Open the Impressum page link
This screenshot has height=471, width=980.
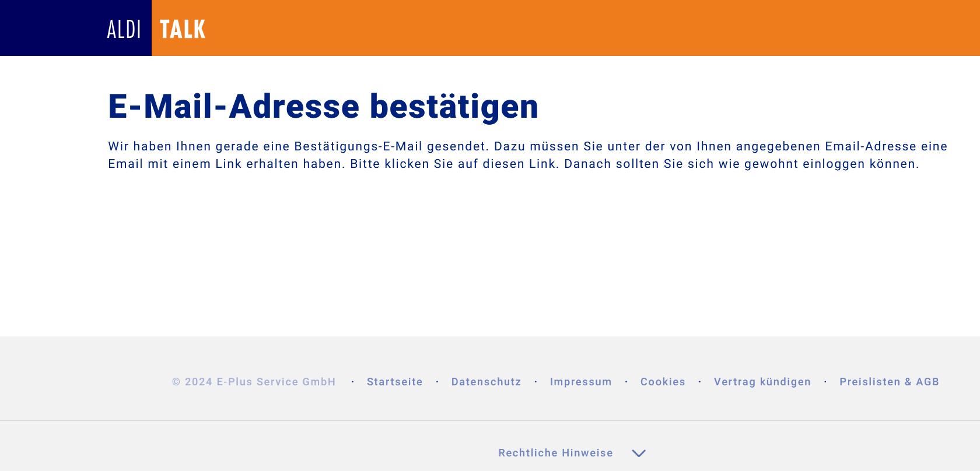[x=580, y=382]
